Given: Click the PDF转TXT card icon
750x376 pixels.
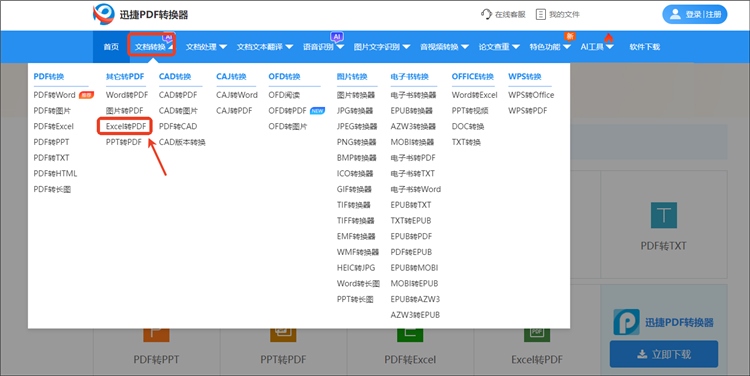Looking at the screenshot, I should [x=664, y=215].
